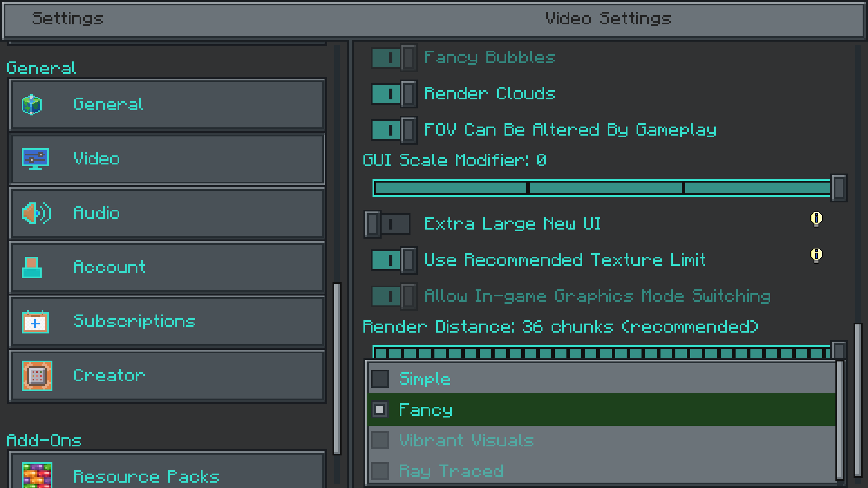The width and height of the screenshot is (868, 488).
Task: Click the speaker Audio icon
Action: (36, 213)
